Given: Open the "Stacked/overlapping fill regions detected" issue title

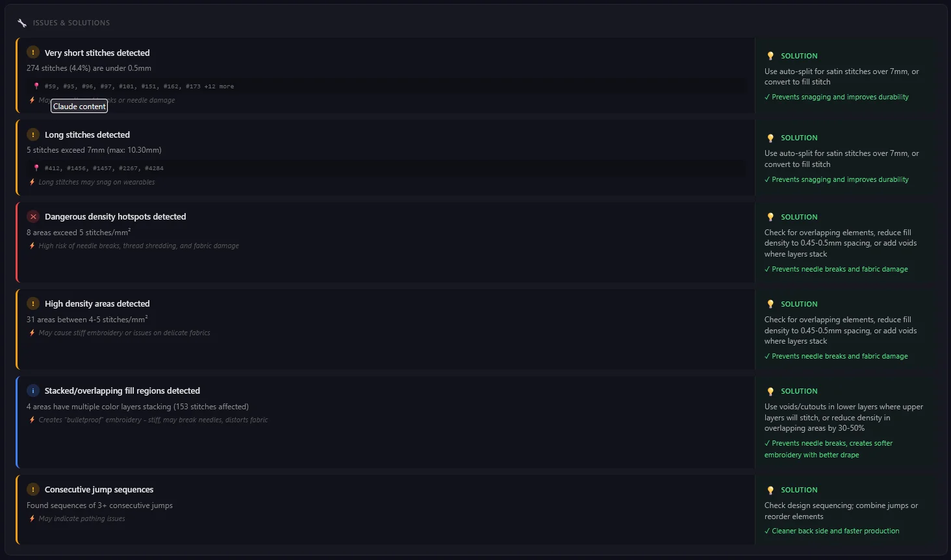Looking at the screenshot, I should 122,390.
